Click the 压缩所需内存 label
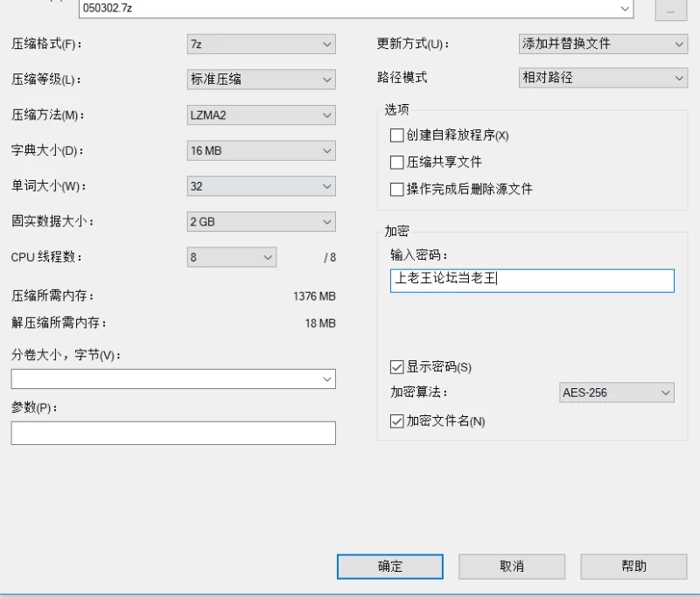Screen dimensions: 700x598 click(x=52, y=296)
